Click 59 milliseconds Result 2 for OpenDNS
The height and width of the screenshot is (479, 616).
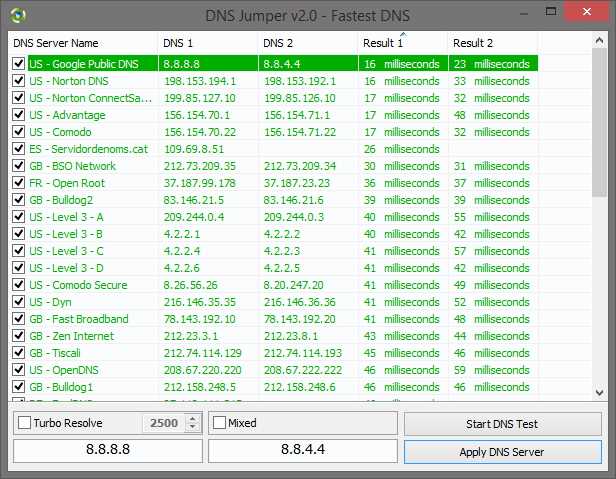(x=491, y=370)
